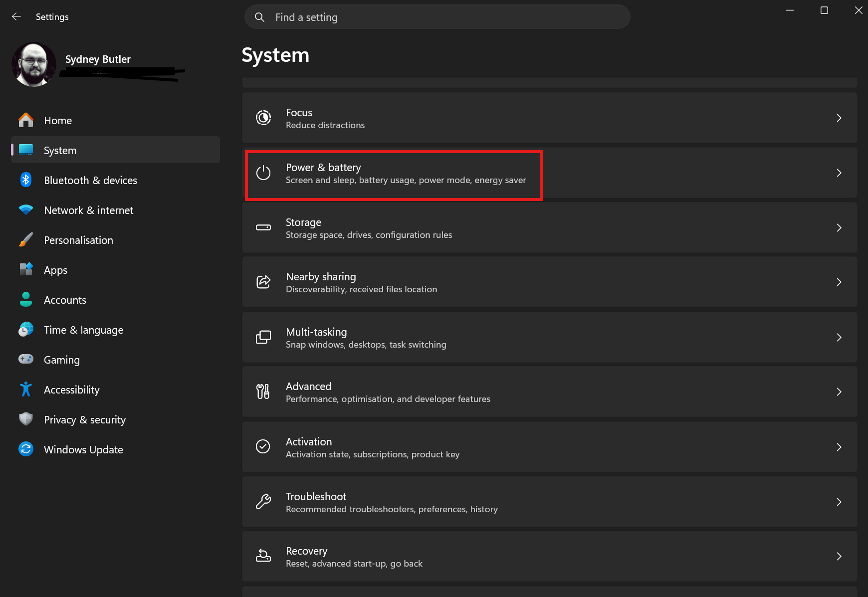Click the Gaming controller icon

click(26, 359)
